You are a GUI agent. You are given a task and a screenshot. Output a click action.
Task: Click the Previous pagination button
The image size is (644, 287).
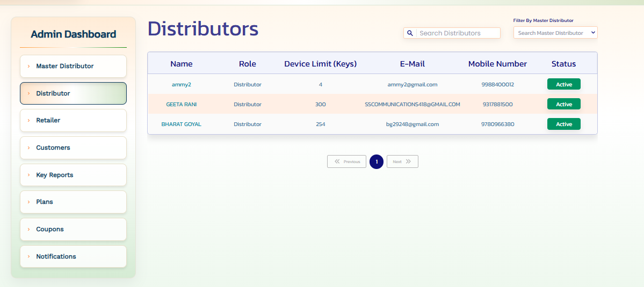click(x=346, y=161)
